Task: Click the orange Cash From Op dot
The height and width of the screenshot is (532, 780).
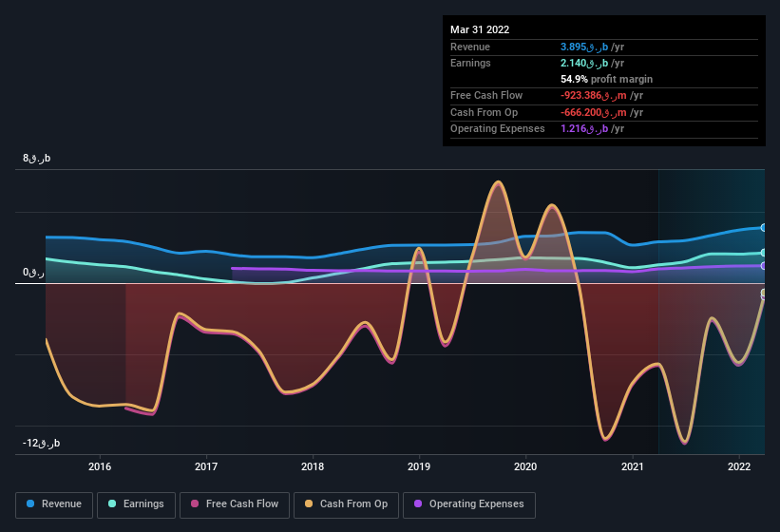Action: coord(310,504)
